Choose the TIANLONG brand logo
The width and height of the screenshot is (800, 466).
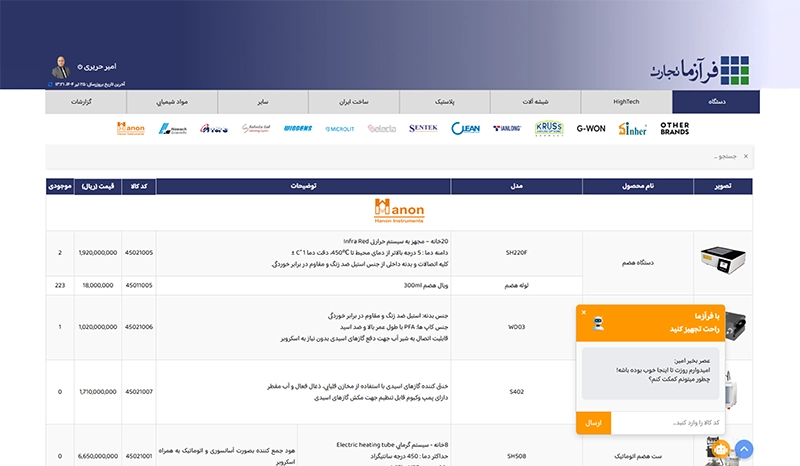coord(507,129)
